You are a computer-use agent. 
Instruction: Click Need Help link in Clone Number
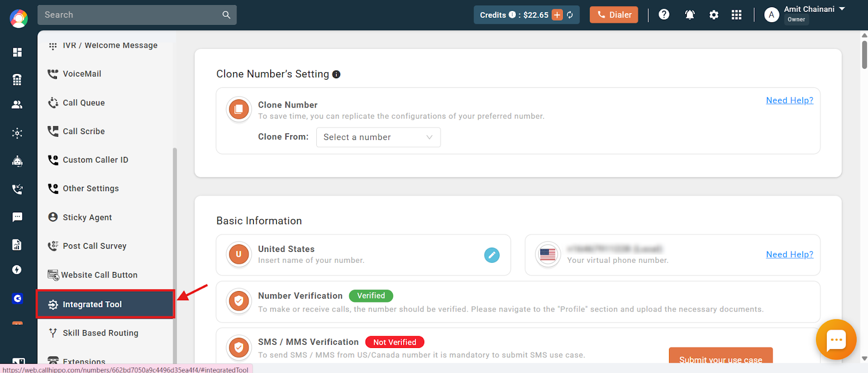pyautogui.click(x=789, y=100)
